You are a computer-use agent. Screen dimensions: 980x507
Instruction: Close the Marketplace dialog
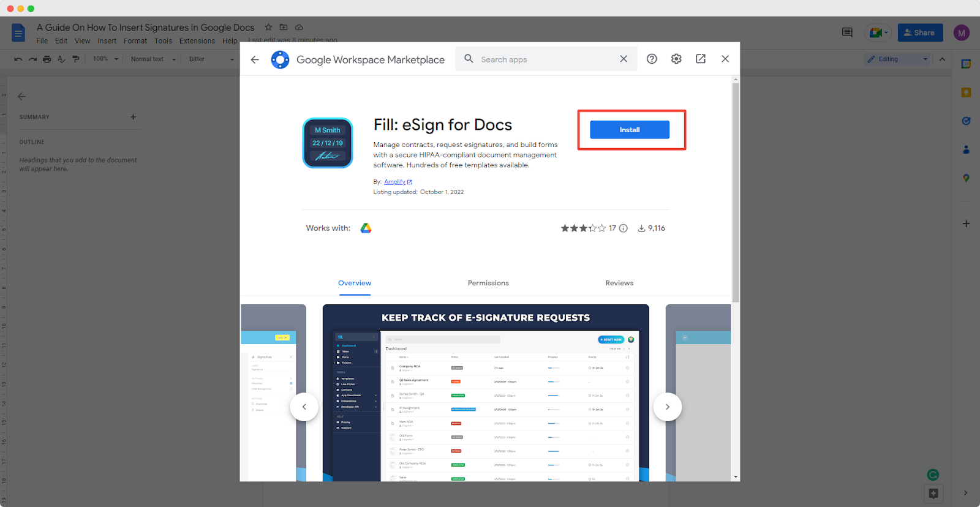(x=725, y=59)
